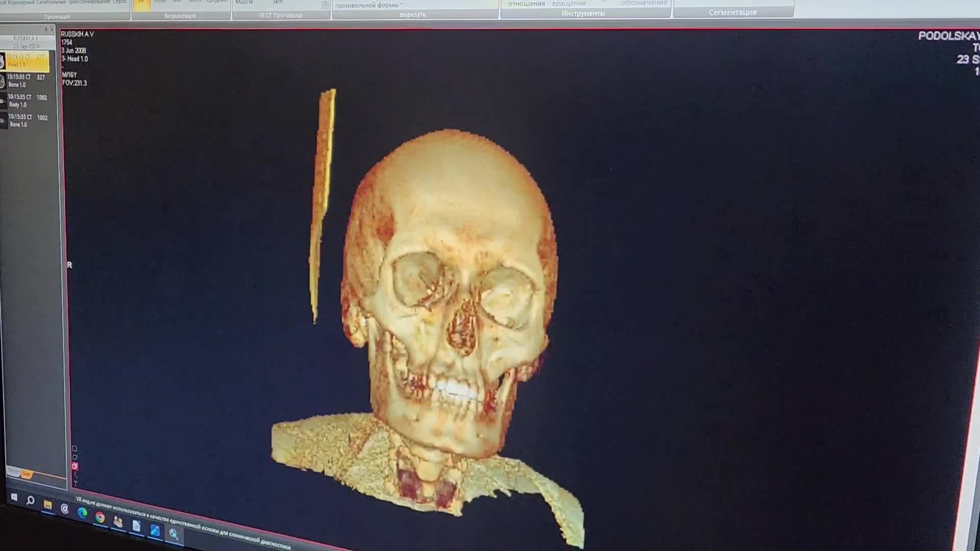Click the Windows search magnifier icon
This screenshot has width=980, height=551.
pos(31,500)
